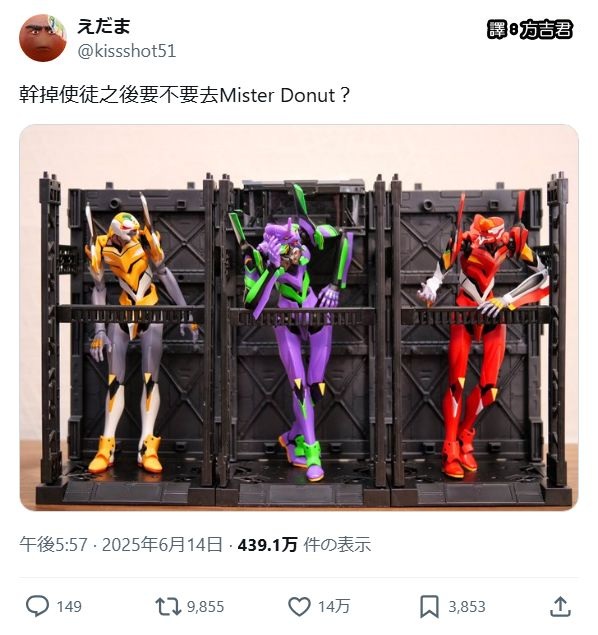Click the 3,853 bookmarks count
Screen dimensions: 598x635
466,607
